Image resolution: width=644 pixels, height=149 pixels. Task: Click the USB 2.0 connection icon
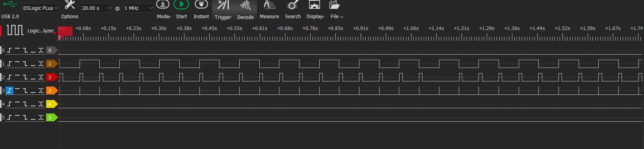9,5
